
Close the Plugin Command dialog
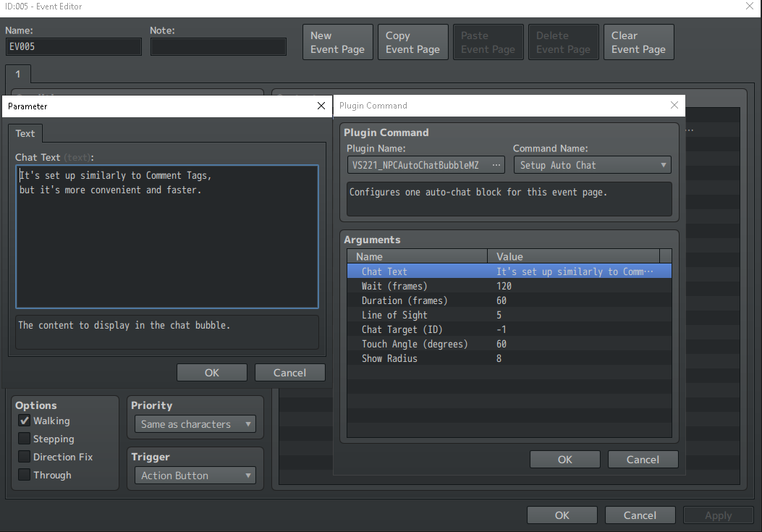click(x=674, y=105)
